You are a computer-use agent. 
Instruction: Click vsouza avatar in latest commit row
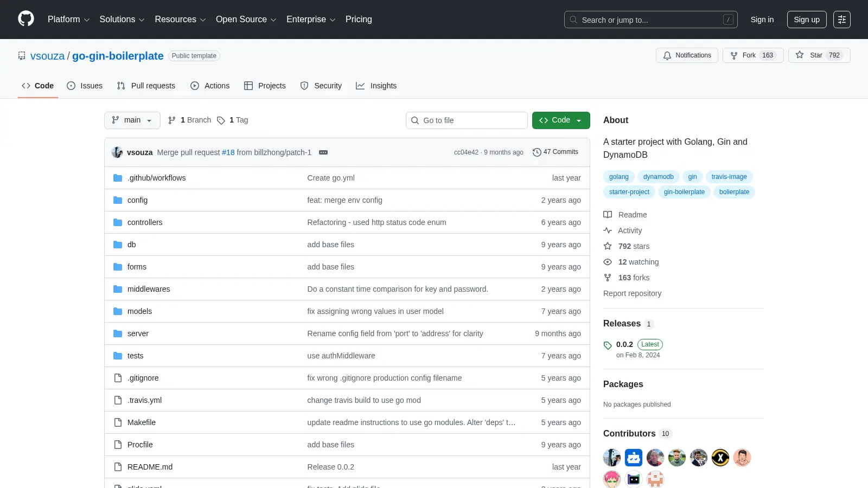point(117,152)
